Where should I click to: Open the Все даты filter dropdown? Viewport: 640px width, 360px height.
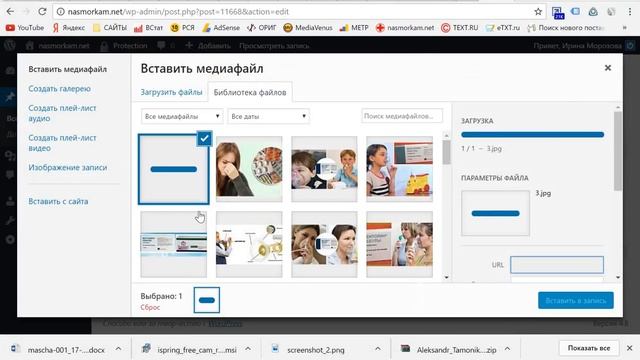pyautogui.click(x=269, y=116)
